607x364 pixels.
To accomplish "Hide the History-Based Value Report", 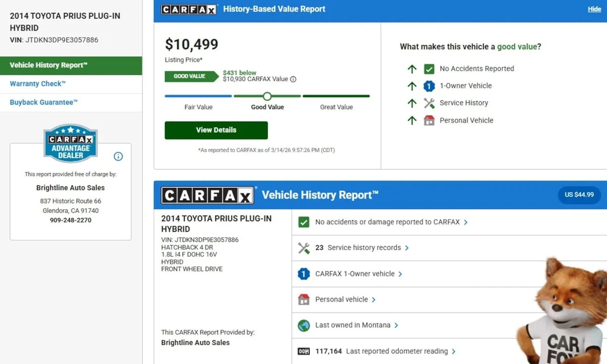I will pyautogui.click(x=594, y=9).
